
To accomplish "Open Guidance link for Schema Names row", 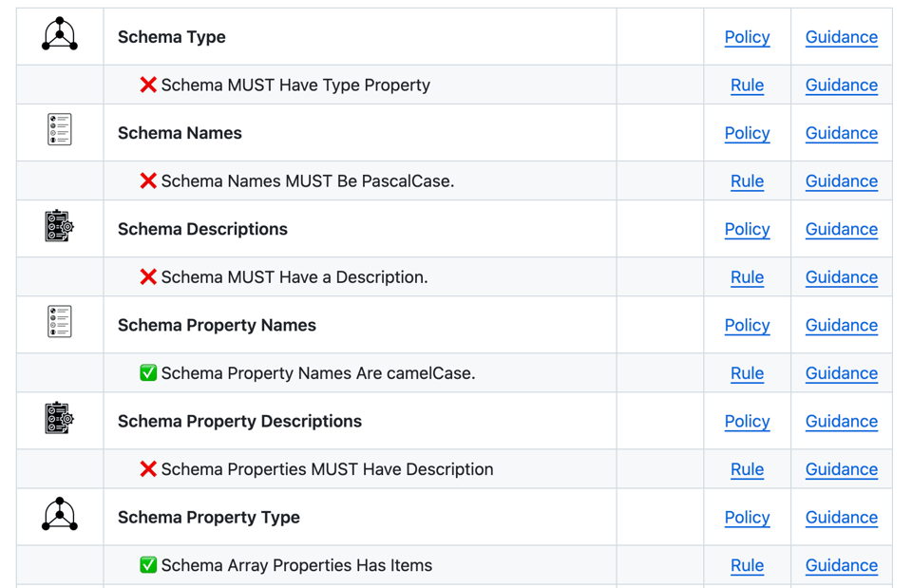I will [841, 133].
